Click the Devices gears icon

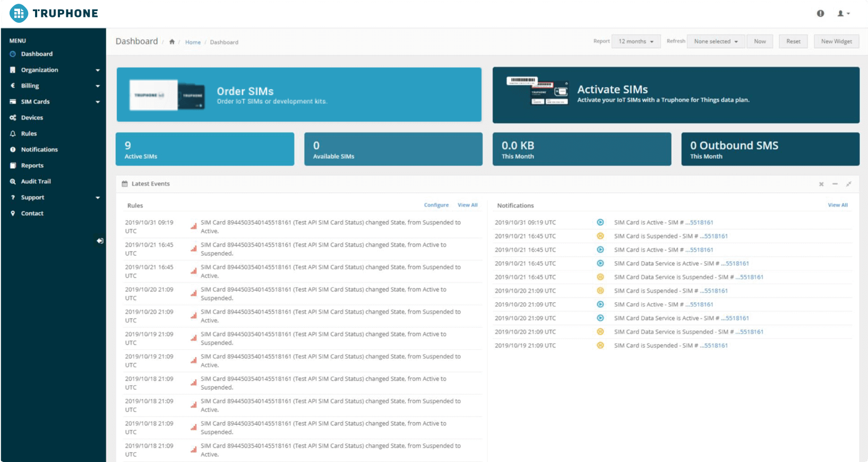[13, 118]
